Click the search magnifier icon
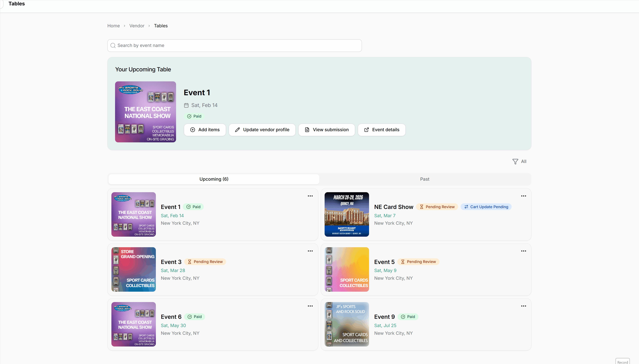Viewport: 639px width, 364px height. point(113,45)
